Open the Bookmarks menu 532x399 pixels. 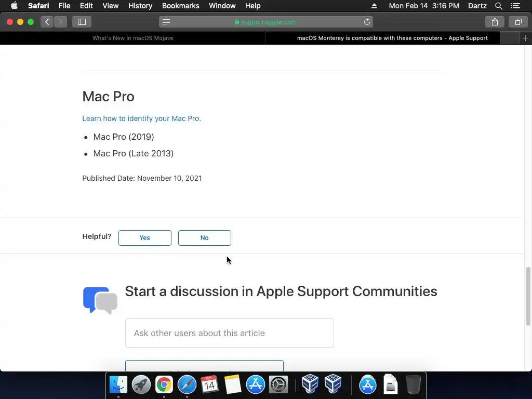coord(180,6)
